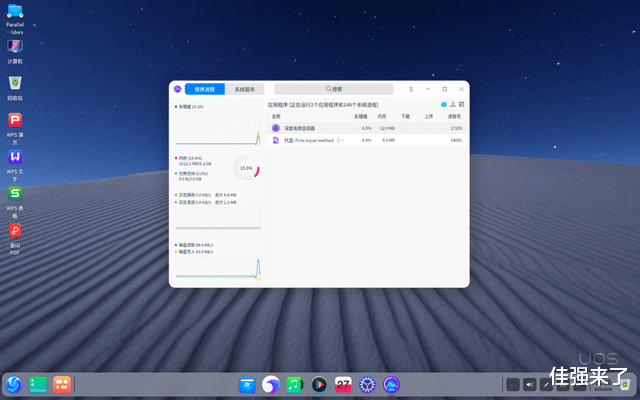Open the green multitasking view dock icon
This screenshot has width=640, height=400.
pos(38,384)
